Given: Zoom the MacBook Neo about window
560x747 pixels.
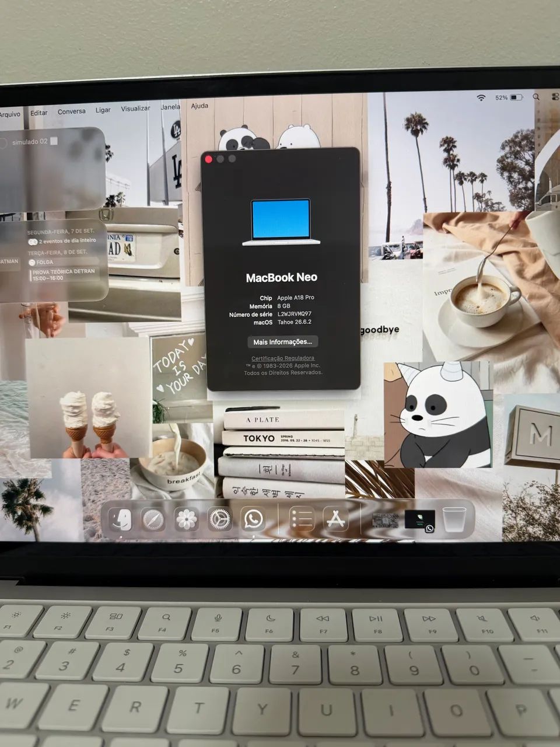Looking at the screenshot, I should tap(232, 159).
